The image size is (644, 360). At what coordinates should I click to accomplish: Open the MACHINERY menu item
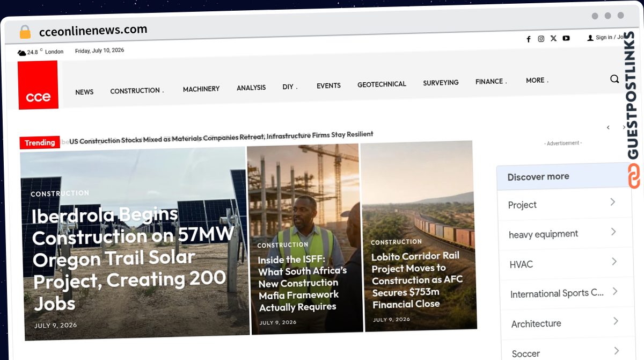click(201, 89)
